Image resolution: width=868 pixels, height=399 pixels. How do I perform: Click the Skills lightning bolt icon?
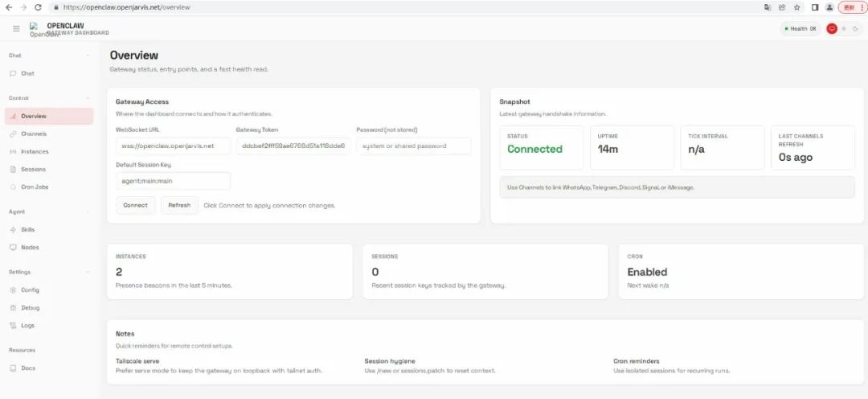[13, 229]
